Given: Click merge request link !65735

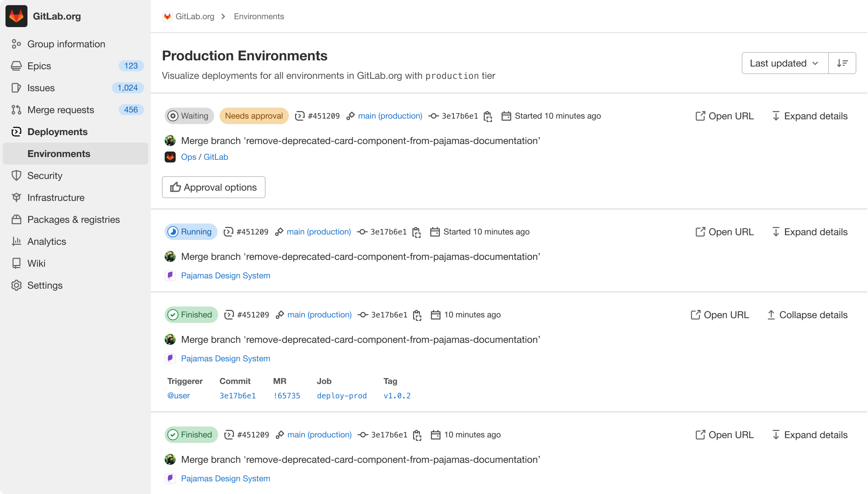Looking at the screenshot, I should [x=286, y=395].
